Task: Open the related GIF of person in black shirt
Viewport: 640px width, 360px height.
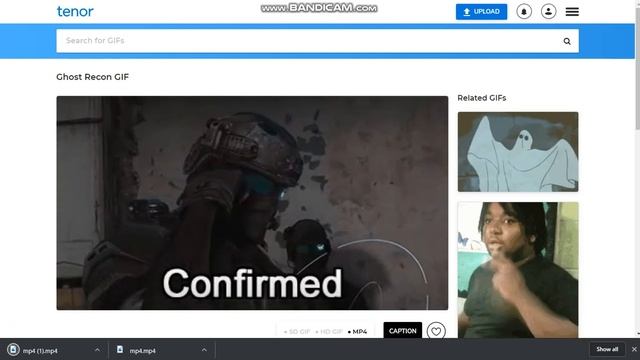Action: tap(518, 270)
